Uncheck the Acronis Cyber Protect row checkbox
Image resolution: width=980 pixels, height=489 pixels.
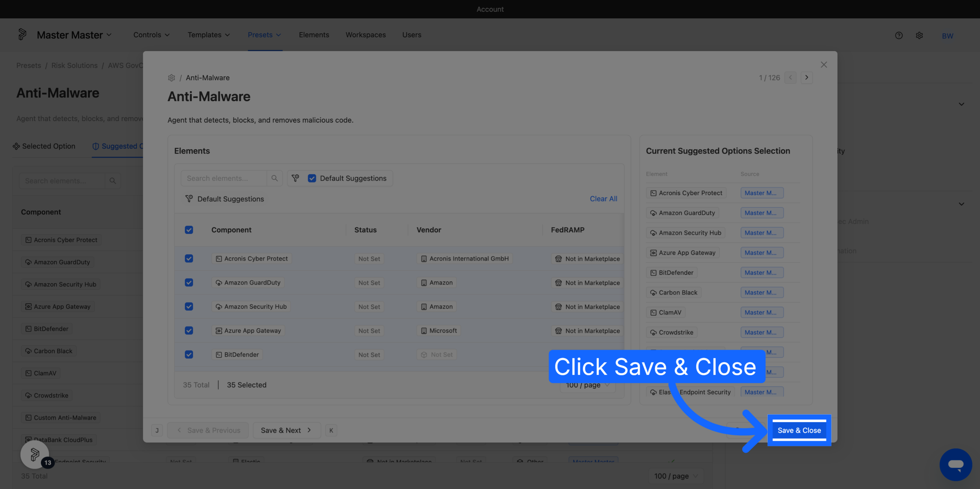tap(189, 258)
